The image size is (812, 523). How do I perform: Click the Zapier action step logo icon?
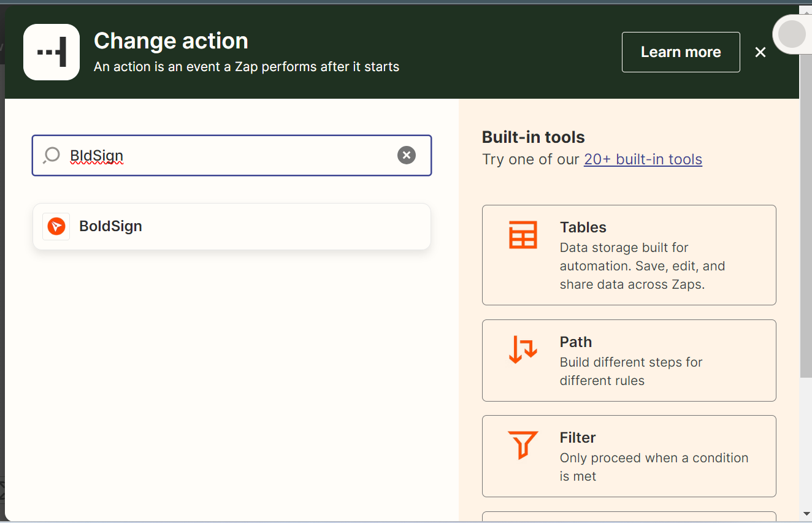(52, 52)
